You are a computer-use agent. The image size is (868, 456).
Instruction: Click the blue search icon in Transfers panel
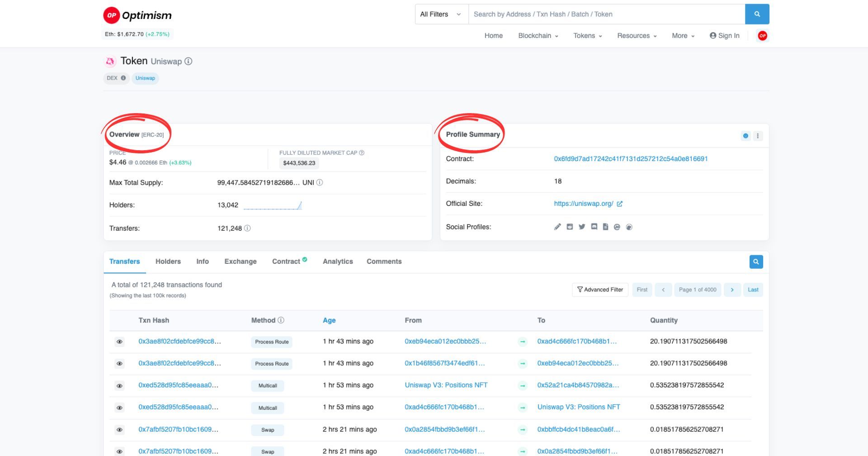756,262
